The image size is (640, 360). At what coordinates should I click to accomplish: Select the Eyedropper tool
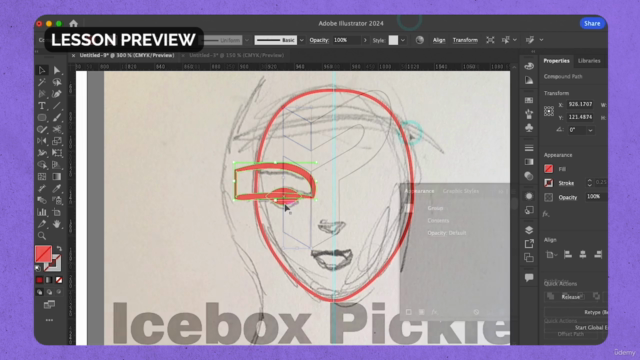tap(57, 188)
